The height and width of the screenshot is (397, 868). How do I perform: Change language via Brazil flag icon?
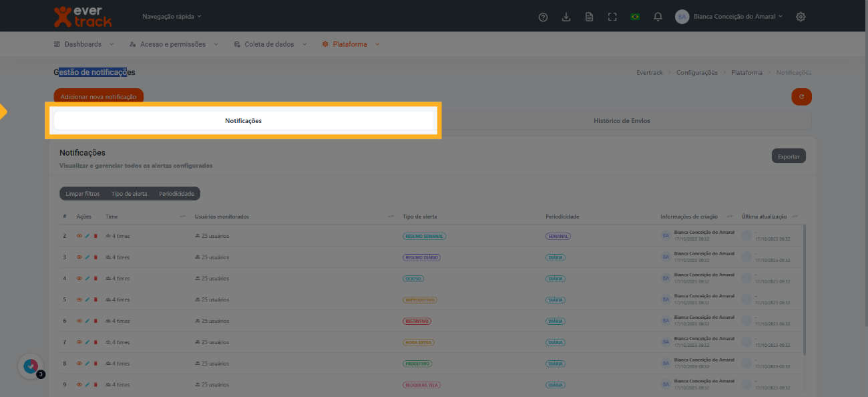pyautogui.click(x=635, y=17)
